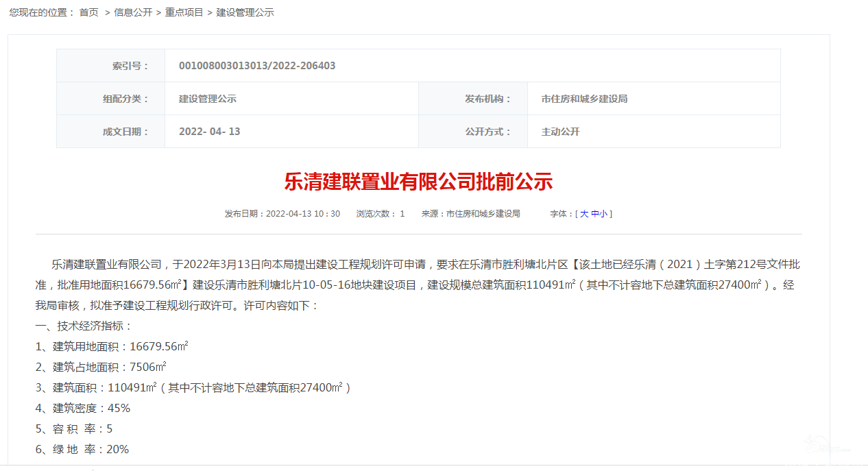Click the 首页 breadcrumb link

point(89,12)
